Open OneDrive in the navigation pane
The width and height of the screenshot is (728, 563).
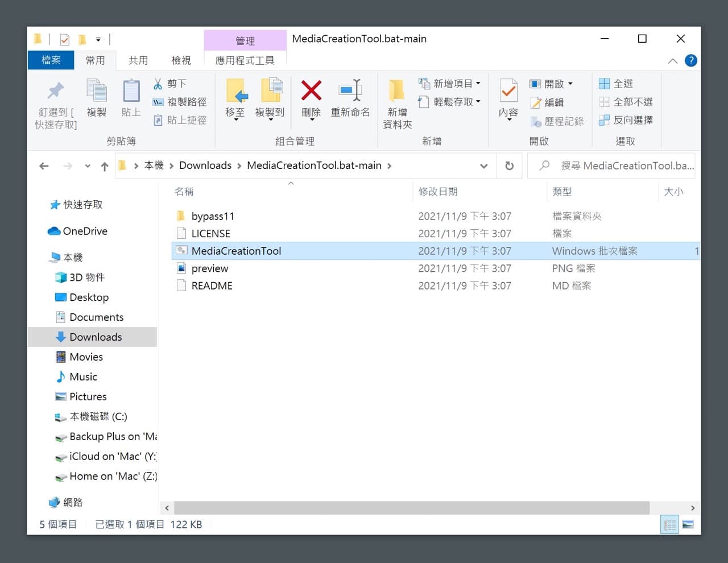(85, 231)
